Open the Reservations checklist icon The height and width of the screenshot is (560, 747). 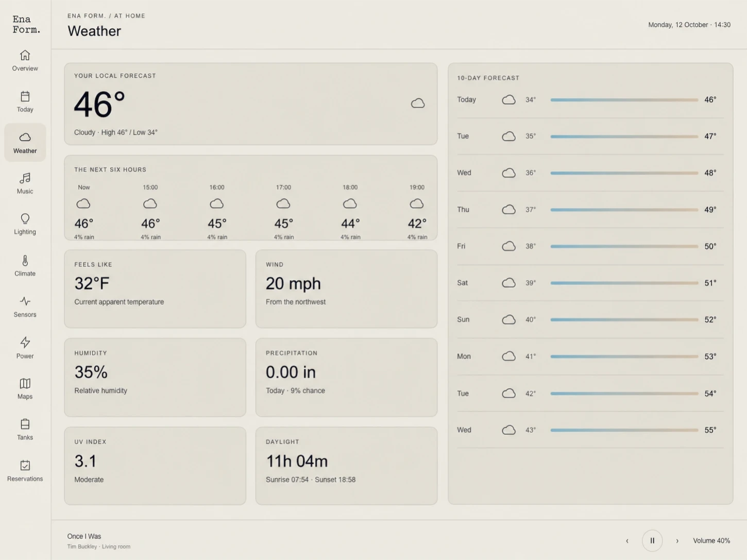pyautogui.click(x=25, y=465)
